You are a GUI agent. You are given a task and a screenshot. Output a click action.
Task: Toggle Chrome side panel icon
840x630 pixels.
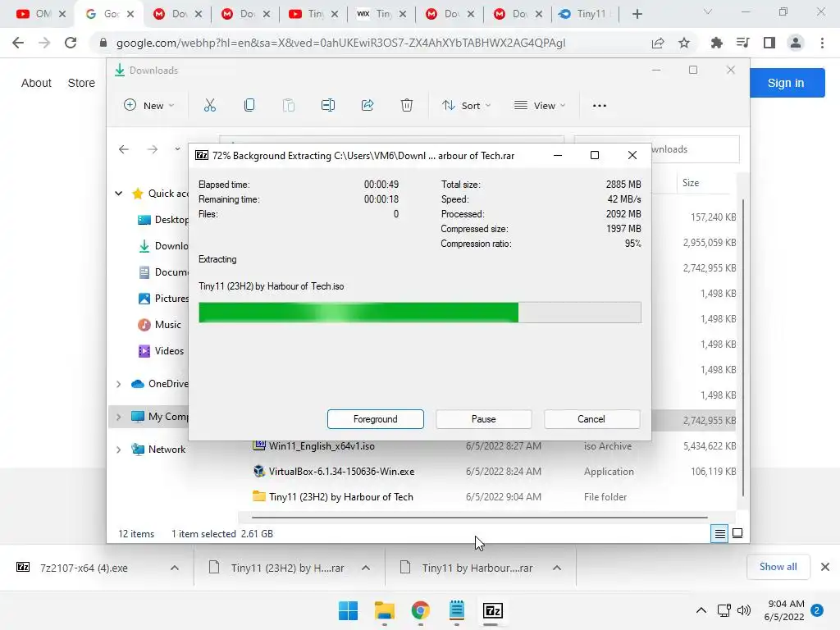769,43
